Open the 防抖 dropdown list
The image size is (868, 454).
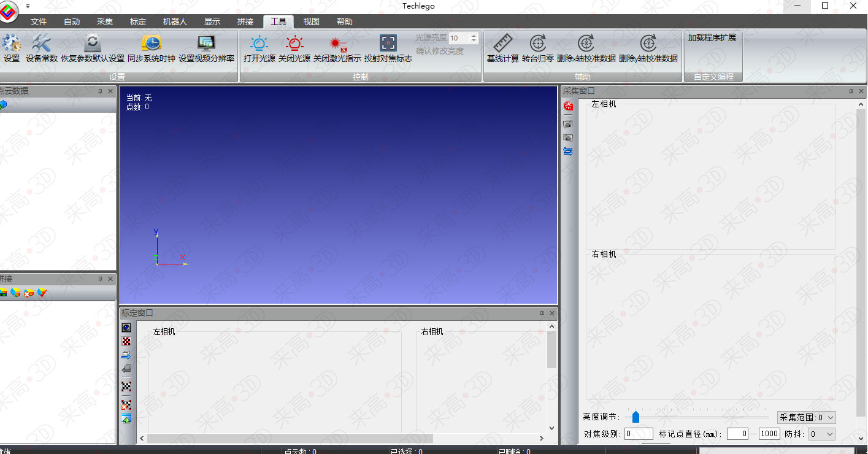coord(830,434)
